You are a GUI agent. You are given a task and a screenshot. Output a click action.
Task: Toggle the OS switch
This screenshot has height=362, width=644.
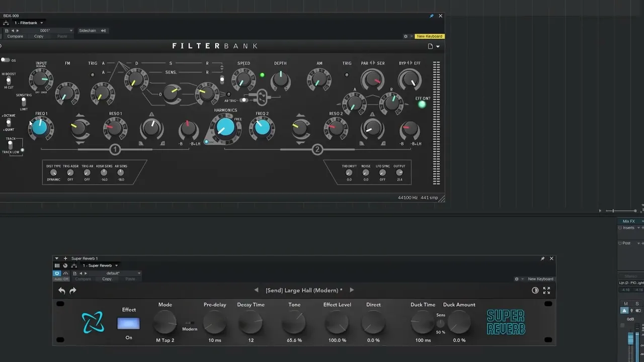[5, 60]
